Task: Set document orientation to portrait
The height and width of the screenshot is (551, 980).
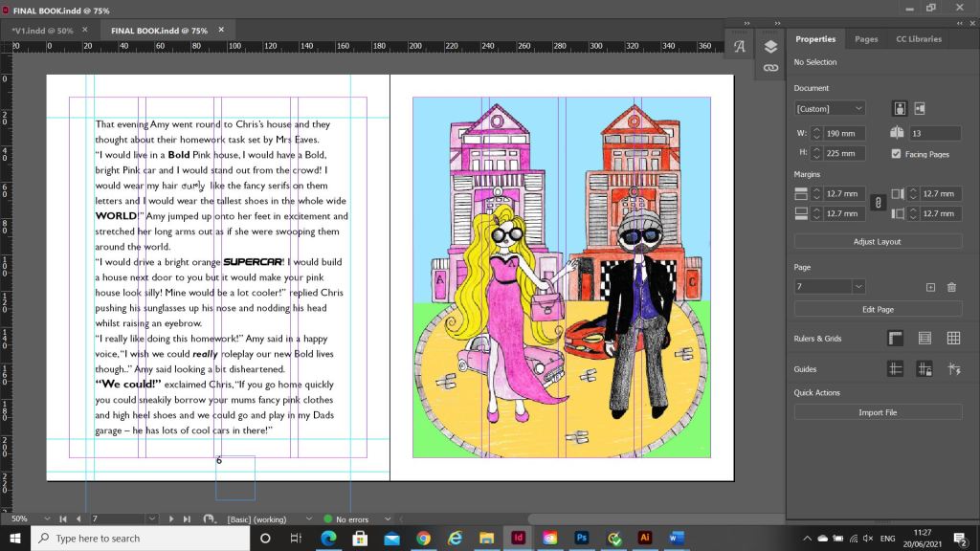Action: pyautogui.click(x=900, y=108)
